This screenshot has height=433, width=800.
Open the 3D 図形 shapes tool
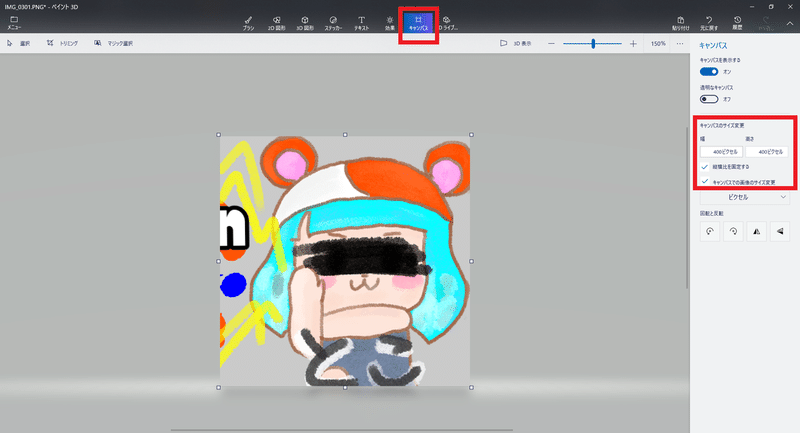[305, 23]
